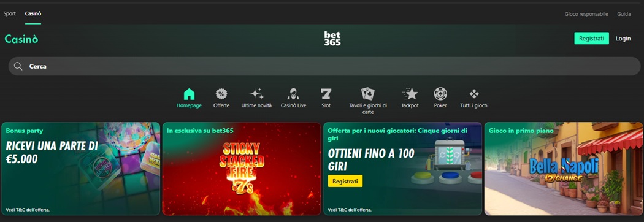Click the Tutti i giochi diamond icon

pos(474,94)
